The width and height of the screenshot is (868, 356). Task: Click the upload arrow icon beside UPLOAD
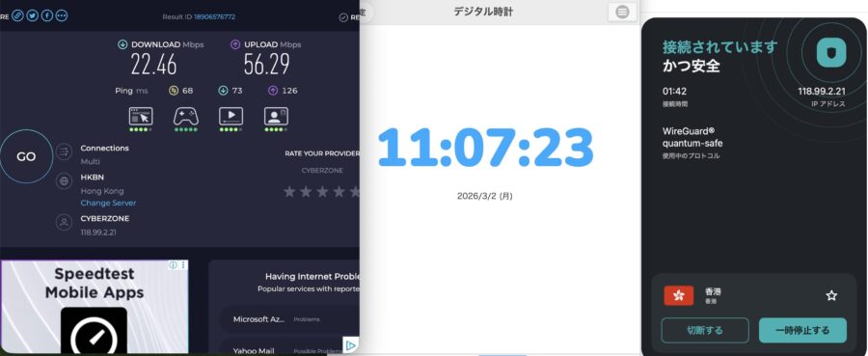235,44
